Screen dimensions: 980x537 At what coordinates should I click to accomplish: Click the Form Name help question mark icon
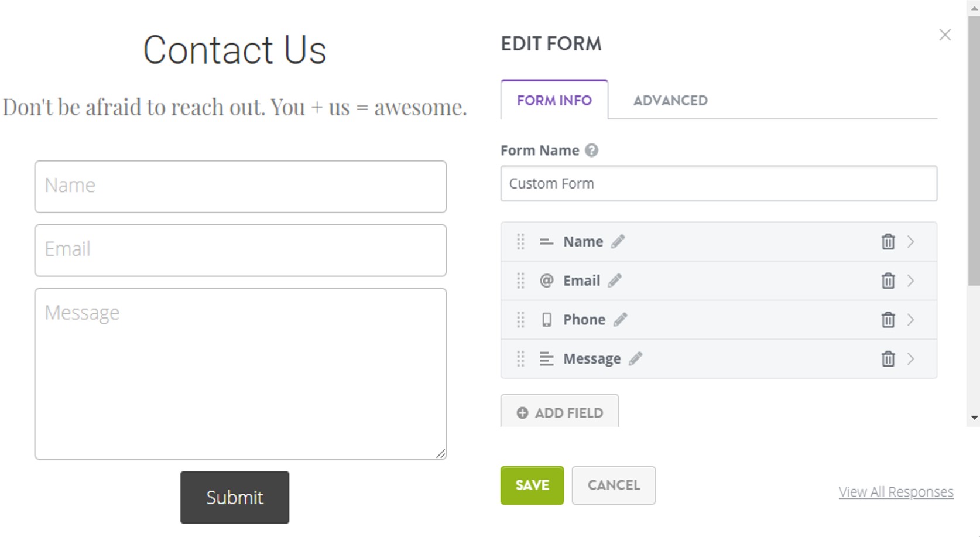591,150
